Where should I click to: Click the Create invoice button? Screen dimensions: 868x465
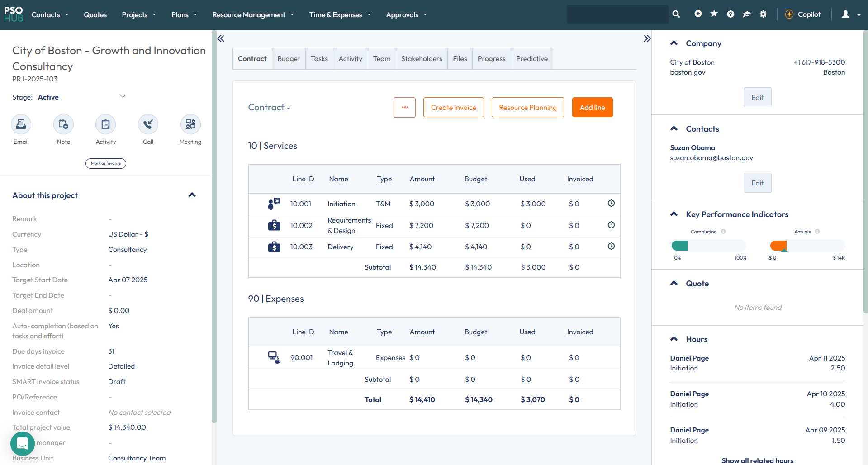pyautogui.click(x=453, y=108)
